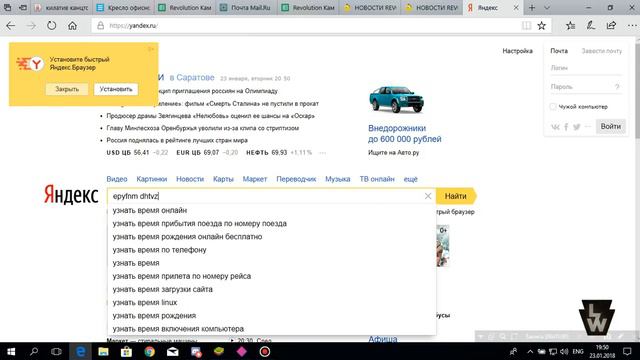Open the browser home page icon
The height and width of the screenshot is (360, 640).
pos(72,26)
